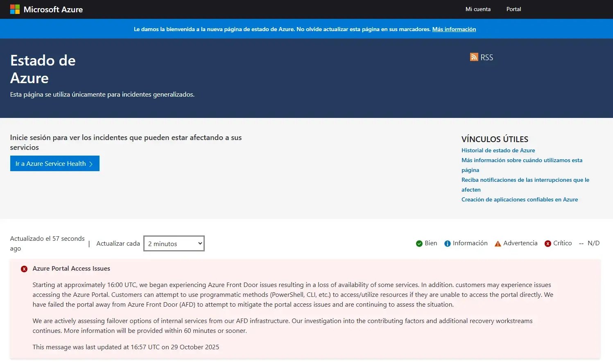Viewport: 613px width, 364px height.
Task: Open Portal in top navigation
Action: coord(513,9)
